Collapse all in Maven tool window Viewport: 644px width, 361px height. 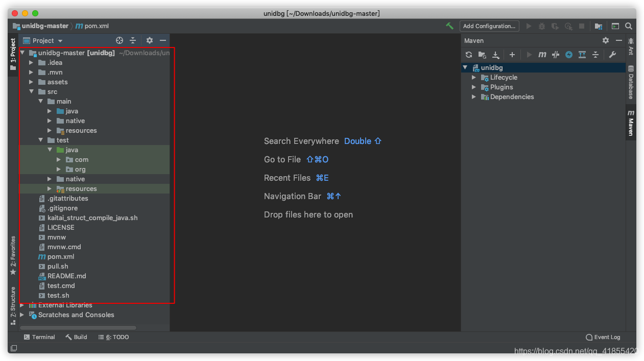click(x=595, y=55)
